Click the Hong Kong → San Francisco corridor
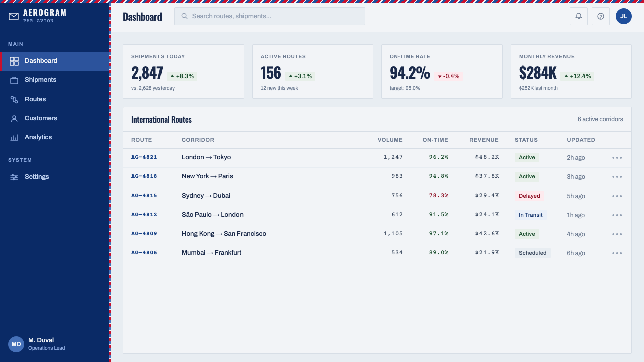The width and height of the screenshot is (644, 362). (224, 234)
